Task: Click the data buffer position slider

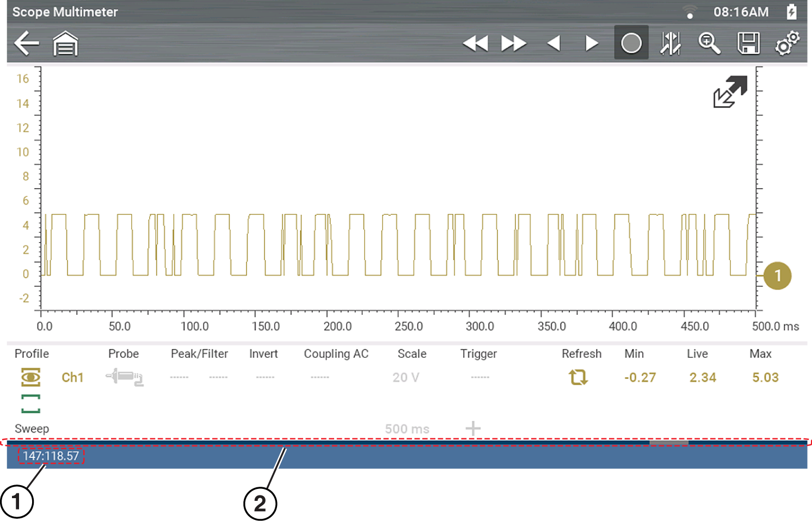Action: (669, 443)
